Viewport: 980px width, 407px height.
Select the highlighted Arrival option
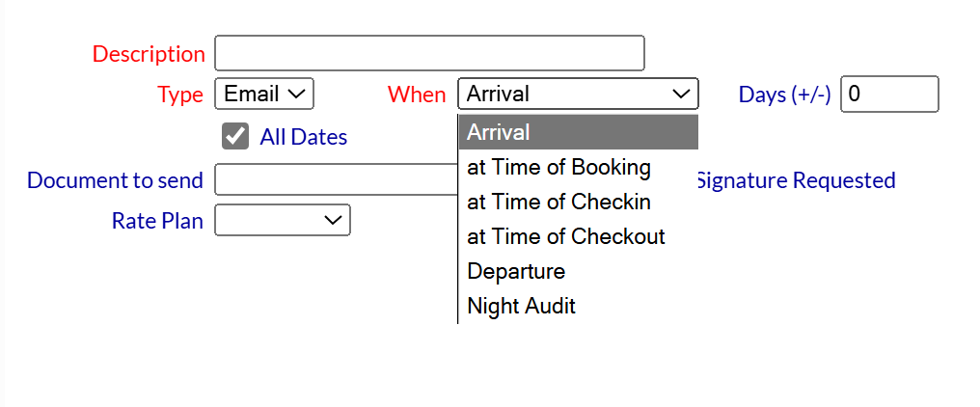coord(577,132)
